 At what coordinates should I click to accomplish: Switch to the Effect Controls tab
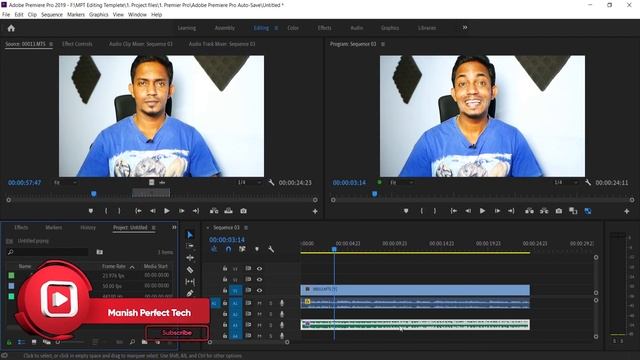point(77,44)
